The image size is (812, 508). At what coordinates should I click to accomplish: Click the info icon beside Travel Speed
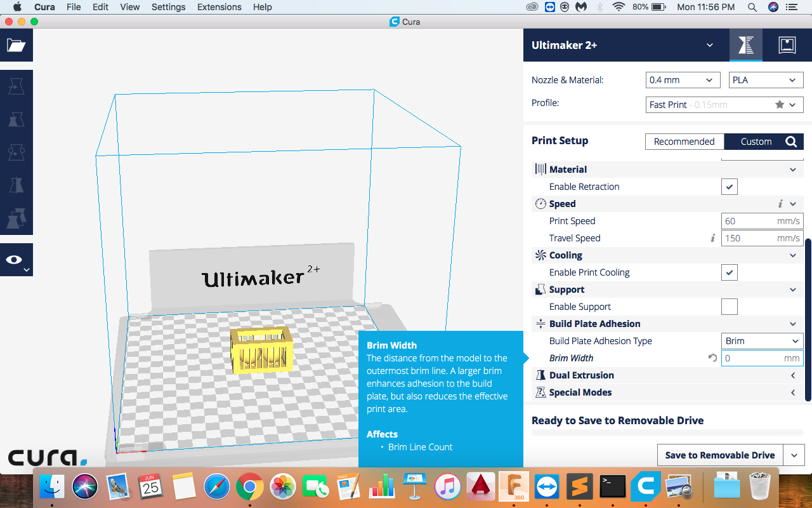713,238
